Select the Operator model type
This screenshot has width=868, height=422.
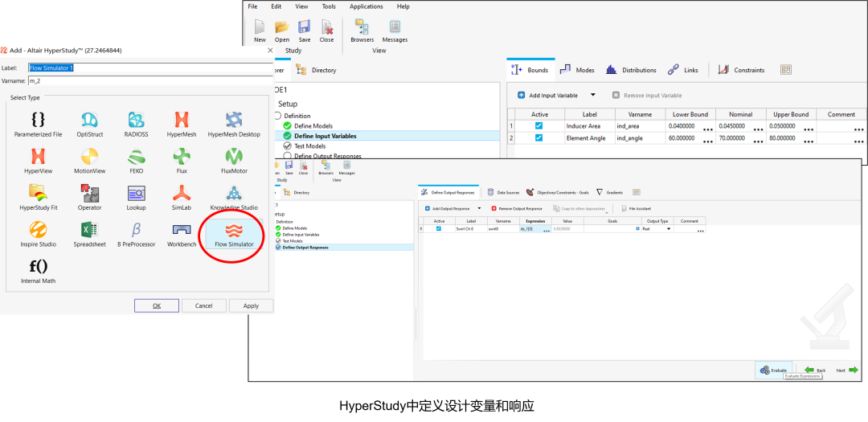(90, 198)
